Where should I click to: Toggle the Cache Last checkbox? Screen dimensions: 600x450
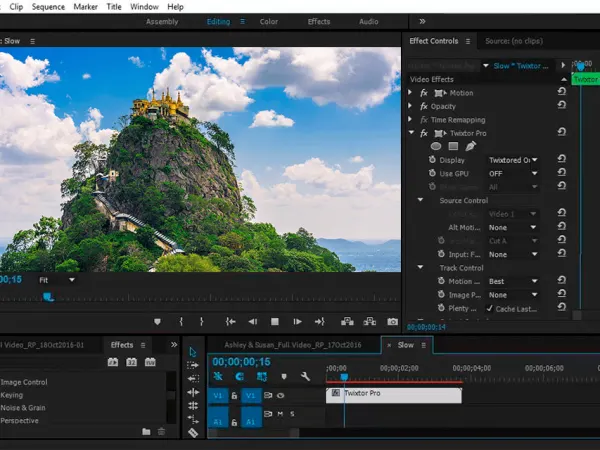point(490,309)
